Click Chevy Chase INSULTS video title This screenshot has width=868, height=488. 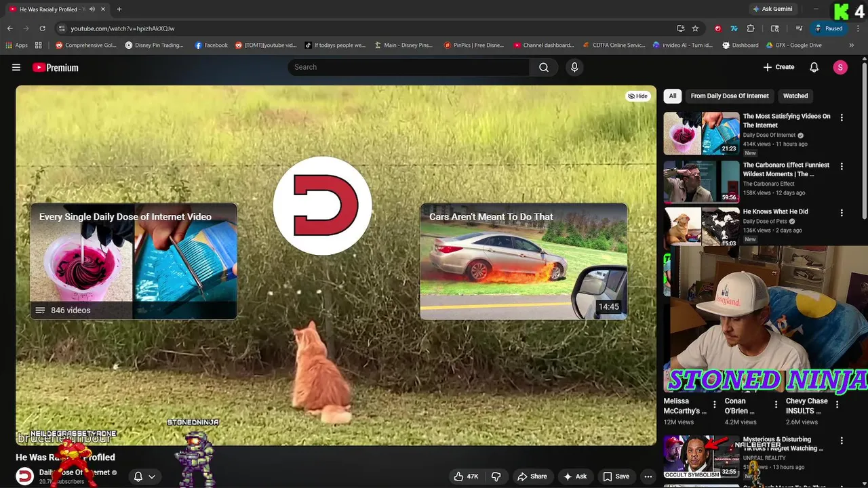tap(807, 406)
